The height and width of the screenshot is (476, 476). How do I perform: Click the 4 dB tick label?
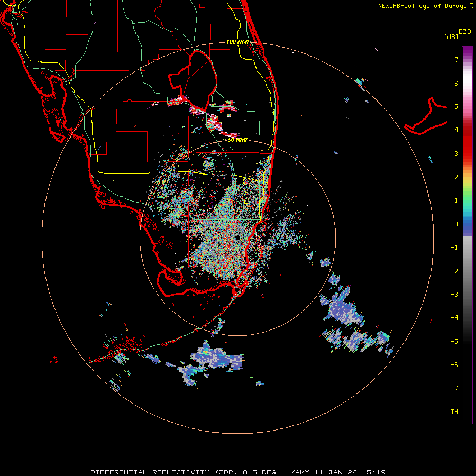pos(456,130)
